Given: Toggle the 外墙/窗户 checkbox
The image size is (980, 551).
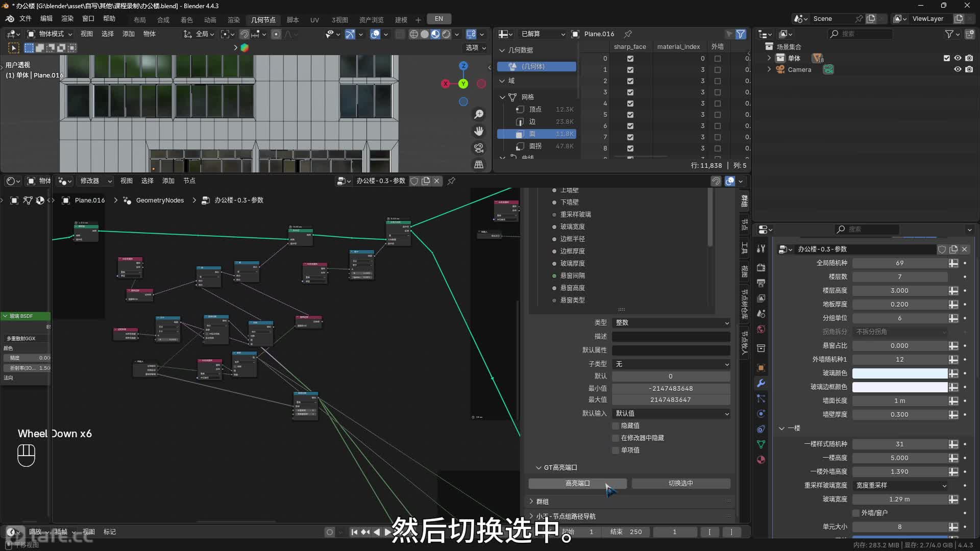Looking at the screenshot, I should 856,513.
